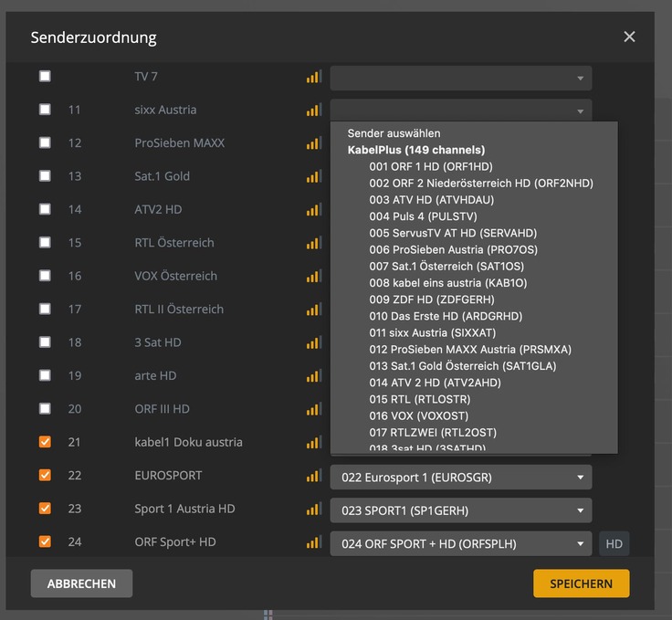Screen dimensions: 672x620
Task: Click signal bars icon for RTL Österreich
Action: coord(313,243)
